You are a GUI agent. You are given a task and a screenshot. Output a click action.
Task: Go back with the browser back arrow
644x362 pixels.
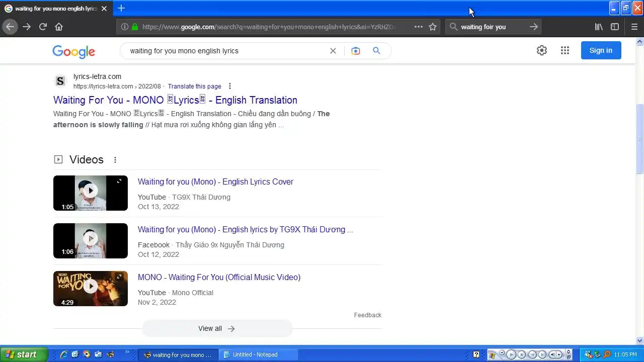pos(10,27)
